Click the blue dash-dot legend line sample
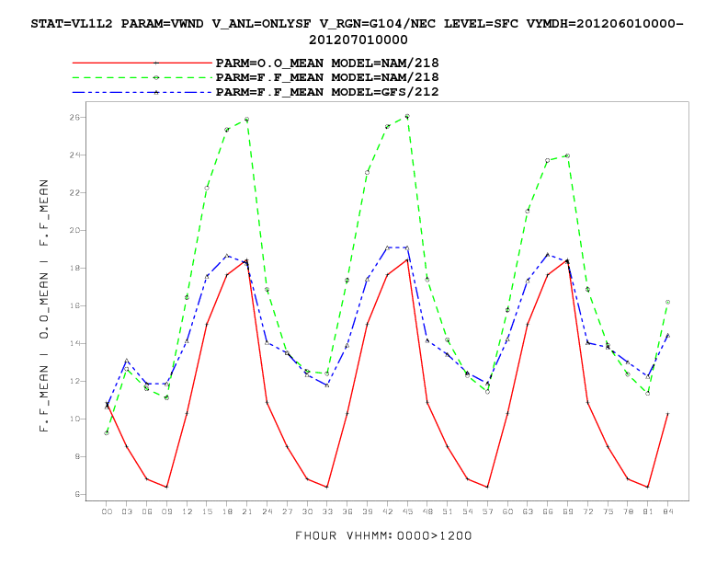The width and height of the screenshot is (728, 563). [142, 92]
